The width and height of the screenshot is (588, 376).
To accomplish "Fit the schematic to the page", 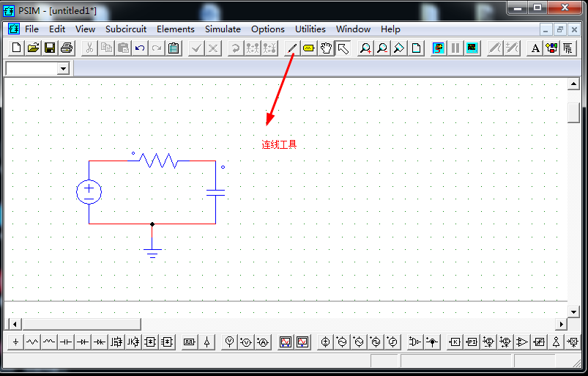I will point(416,48).
